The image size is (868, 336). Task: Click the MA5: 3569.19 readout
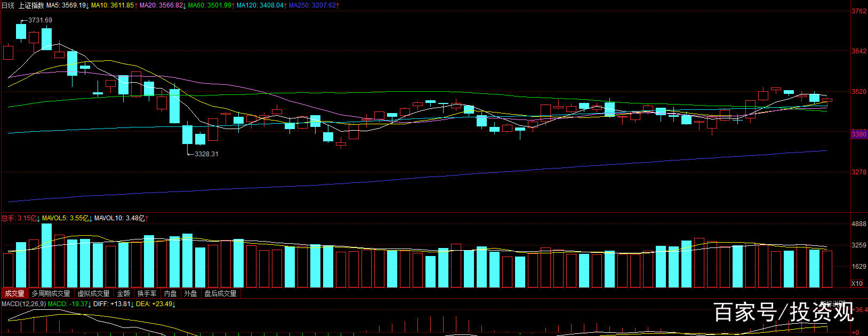click(66, 5)
